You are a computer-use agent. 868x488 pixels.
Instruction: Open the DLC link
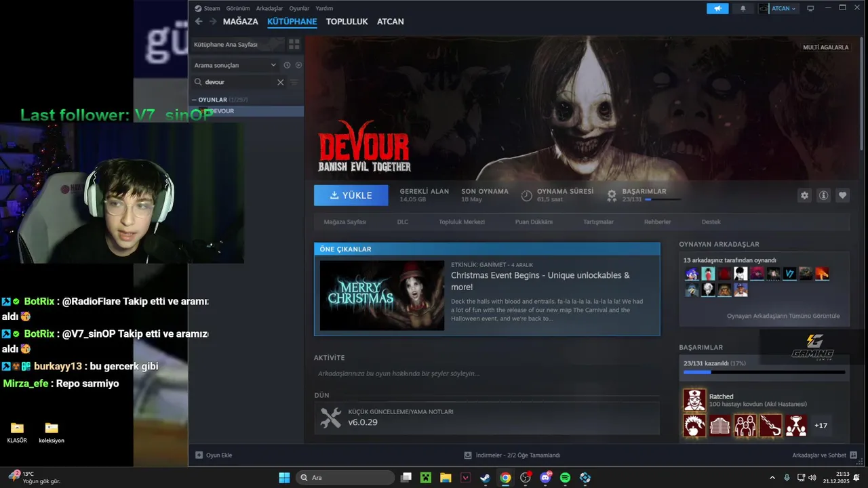(403, 222)
